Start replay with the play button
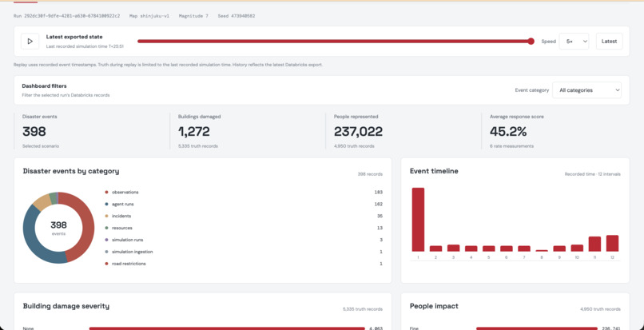This screenshot has height=330, width=644. 30,41
